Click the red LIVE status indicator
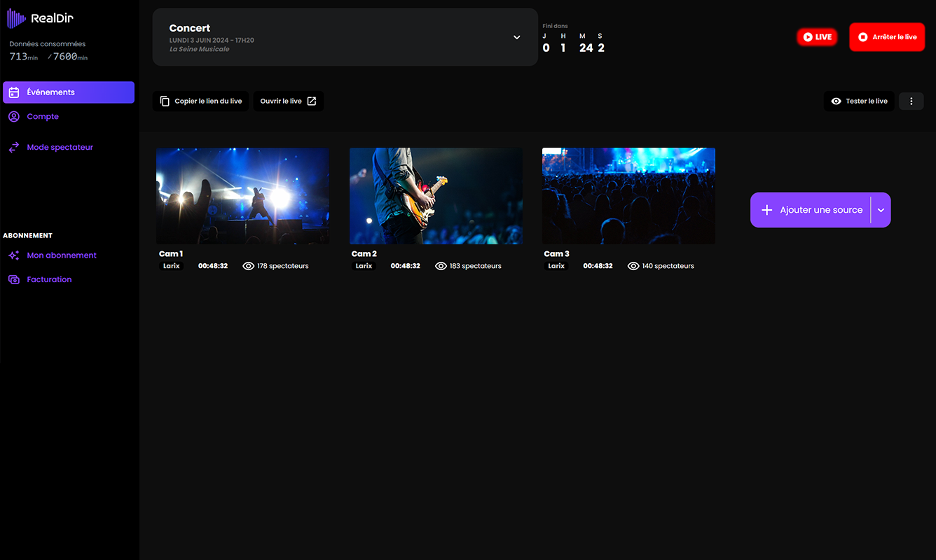Viewport: 936px width, 560px height. pyautogui.click(x=817, y=37)
